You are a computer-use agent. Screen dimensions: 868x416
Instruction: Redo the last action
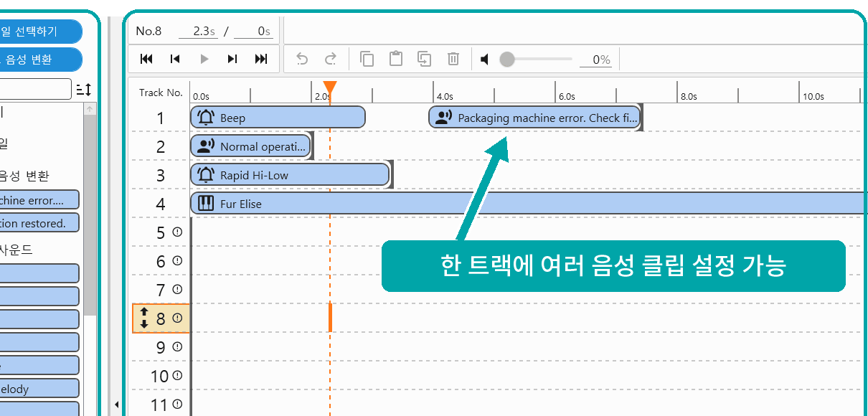click(331, 59)
